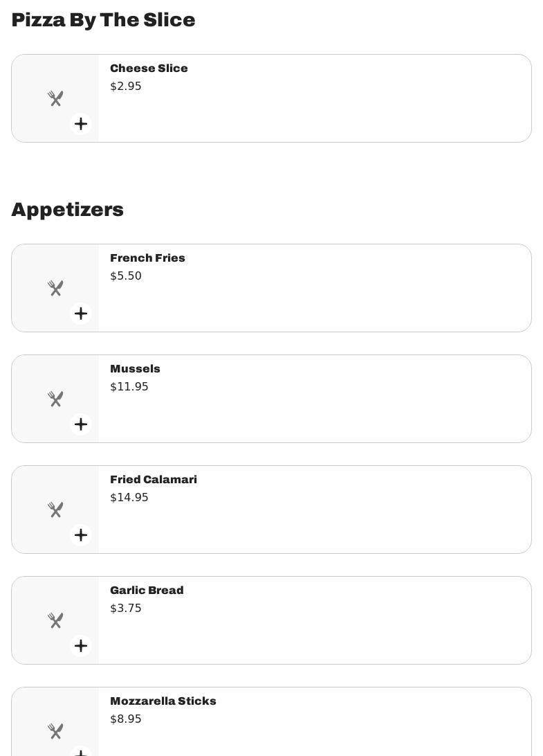The width and height of the screenshot is (543, 756).
Task: Open the Garlic Bread item name
Action: pyautogui.click(x=147, y=591)
